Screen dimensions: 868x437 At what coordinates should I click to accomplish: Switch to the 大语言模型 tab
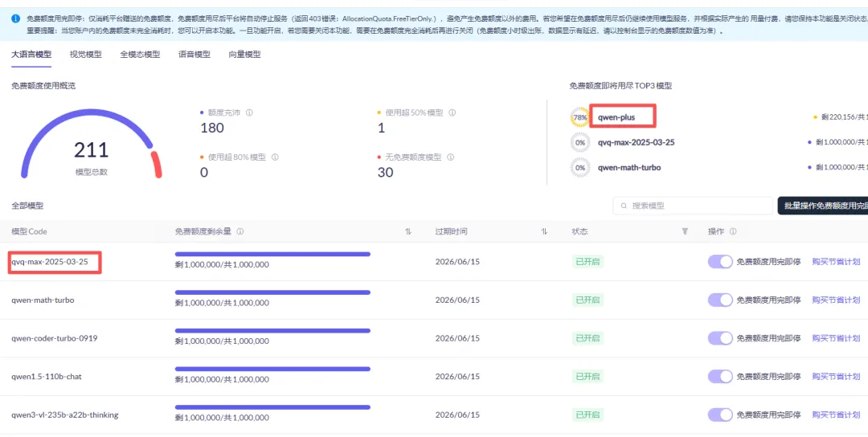pyautogui.click(x=31, y=54)
